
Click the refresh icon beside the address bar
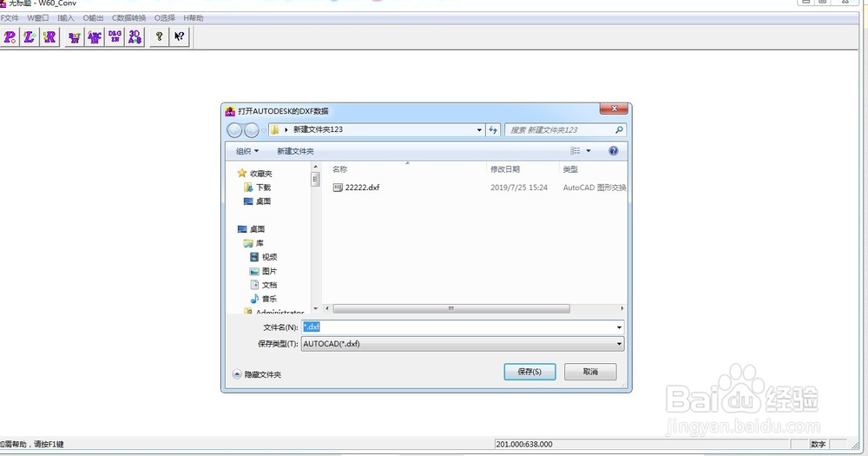coord(493,129)
